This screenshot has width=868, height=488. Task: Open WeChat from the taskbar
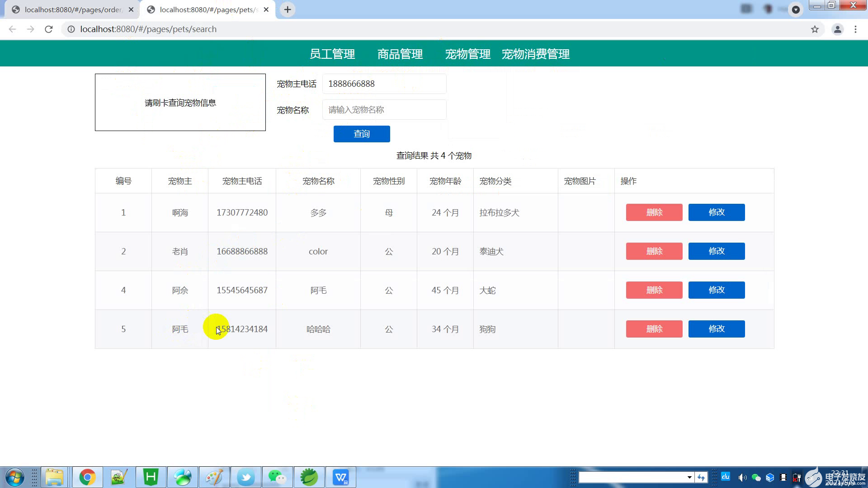(277, 477)
